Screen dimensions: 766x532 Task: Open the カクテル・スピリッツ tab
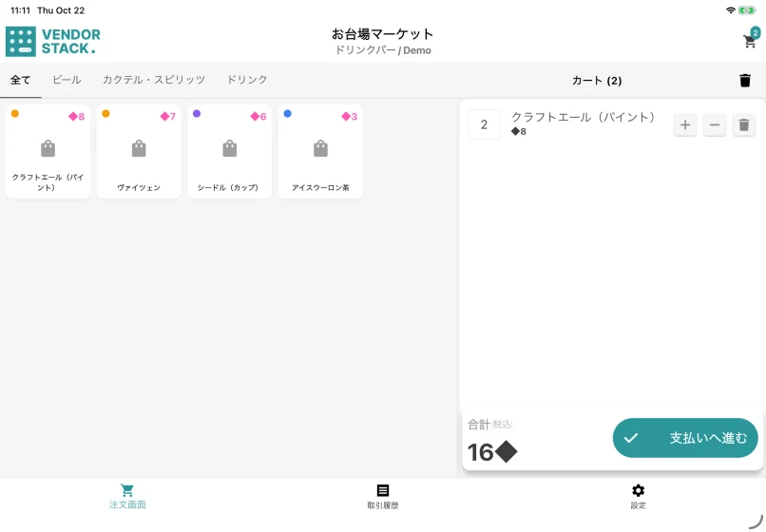(x=154, y=80)
